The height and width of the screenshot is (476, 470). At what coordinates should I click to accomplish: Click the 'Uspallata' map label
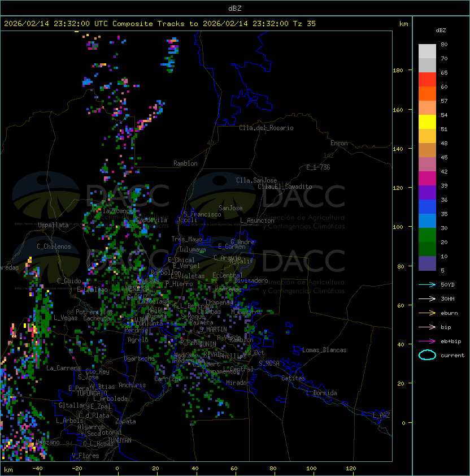53,225
